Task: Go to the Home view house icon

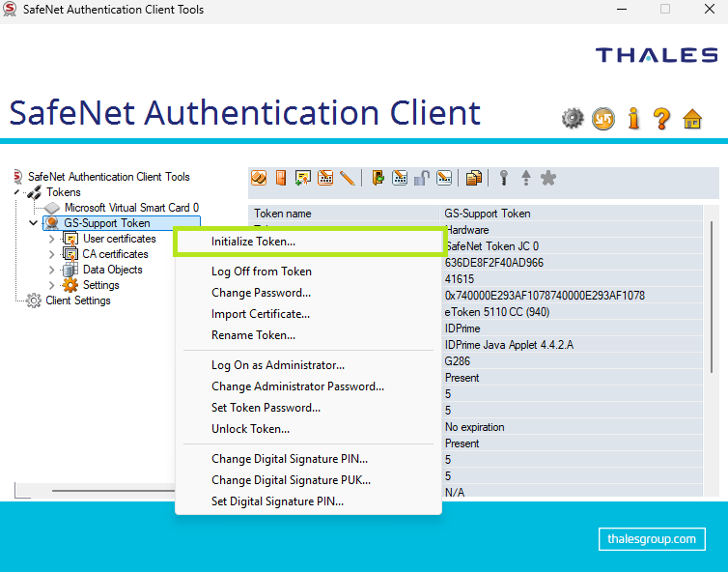Action: tap(691, 119)
